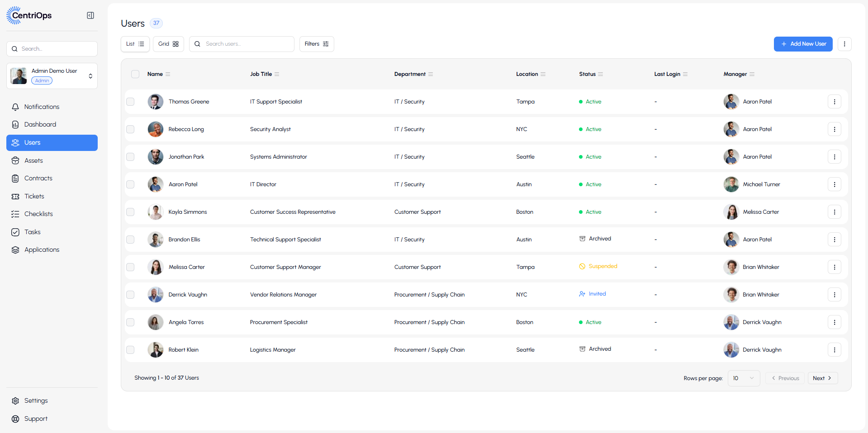Image resolution: width=868 pixels, height=433 pixels.
Task: Go to Dashboard in the sidebar
Action: (52, 124)
